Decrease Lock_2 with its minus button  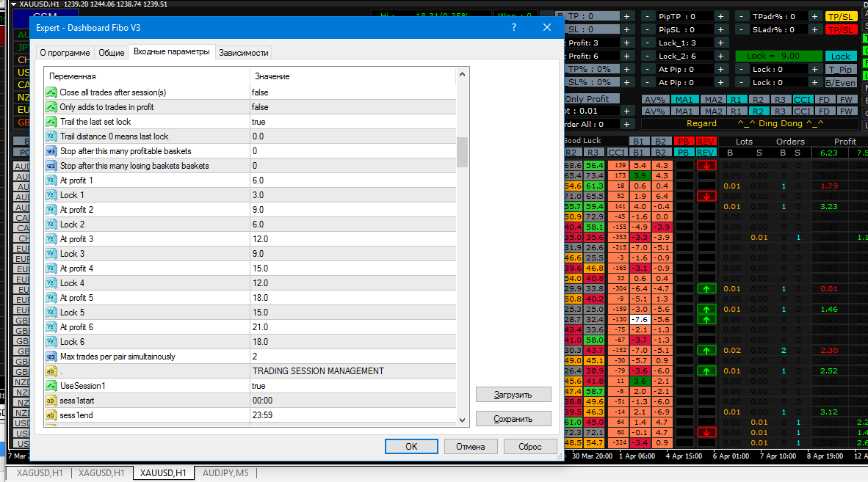point(647,56)
